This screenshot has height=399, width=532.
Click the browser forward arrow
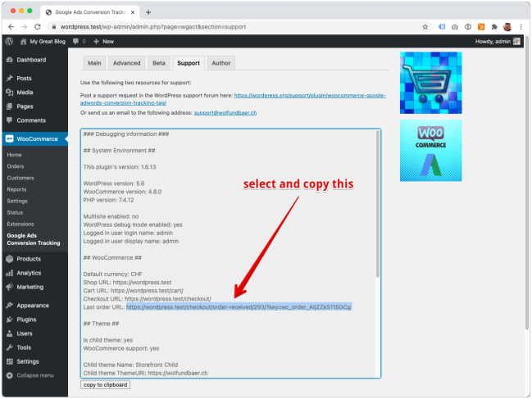coord(24,27)
